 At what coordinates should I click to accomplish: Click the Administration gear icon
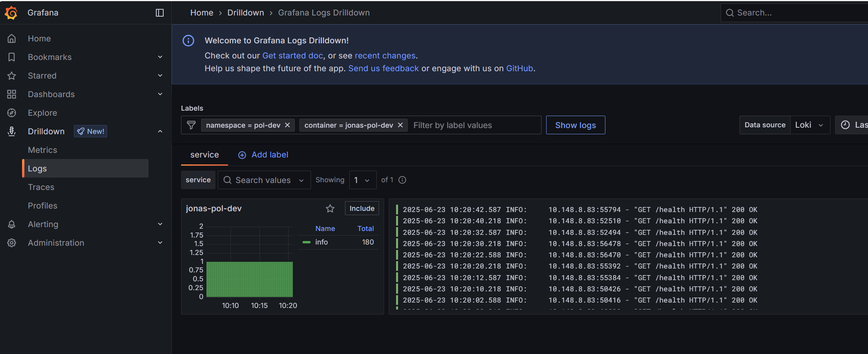pos(12,243)
